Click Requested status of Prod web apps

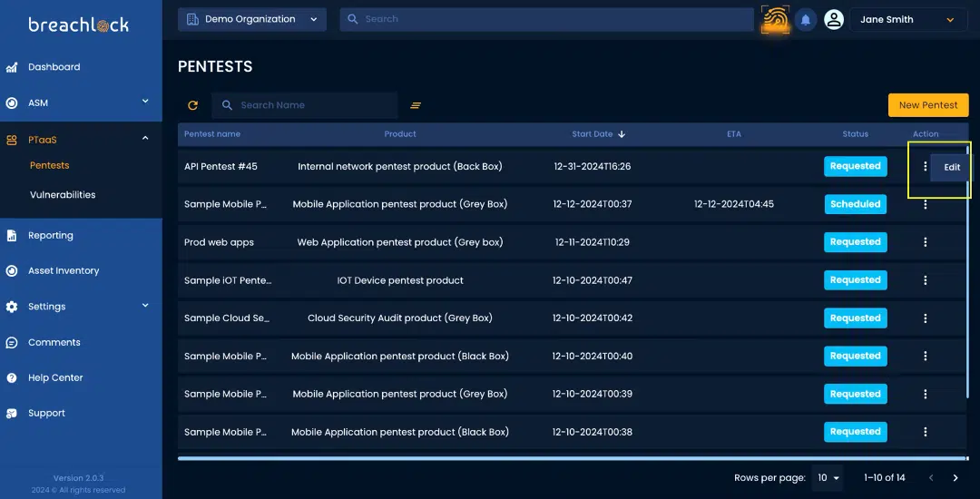click(x=855, y=242)
